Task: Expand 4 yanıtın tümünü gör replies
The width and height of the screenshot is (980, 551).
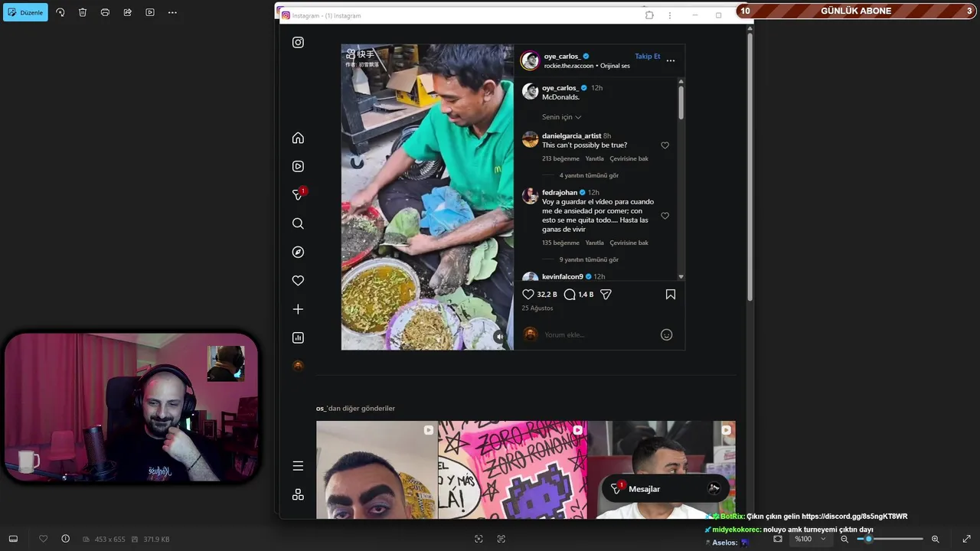Action: [589, 175]
